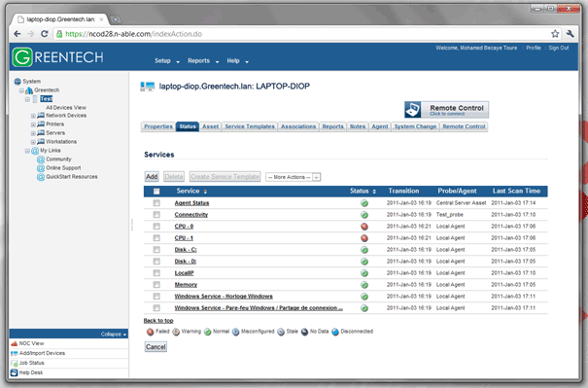Check the Agent Status row checkbox
Screen dimensions: 588x388
click(156, 203)
